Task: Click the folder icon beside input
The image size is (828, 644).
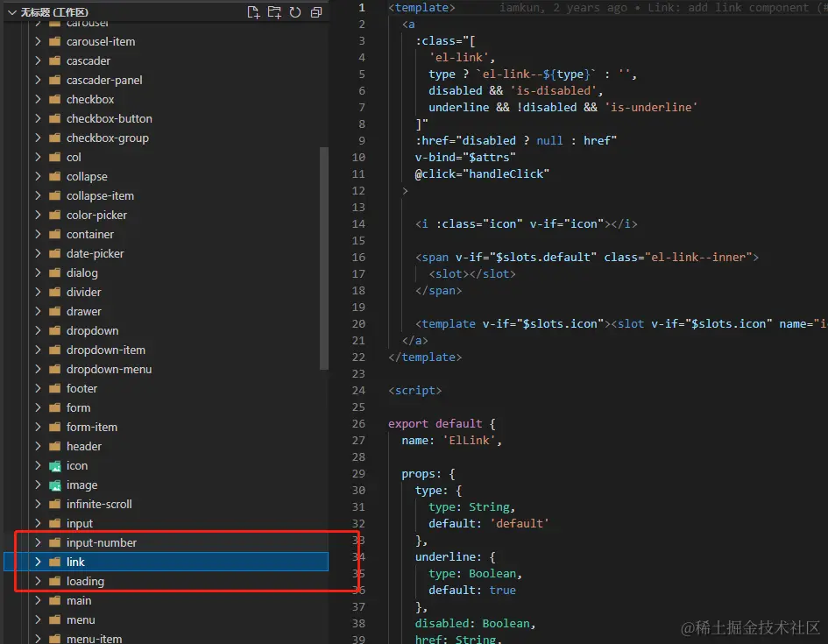Action: 55,524
